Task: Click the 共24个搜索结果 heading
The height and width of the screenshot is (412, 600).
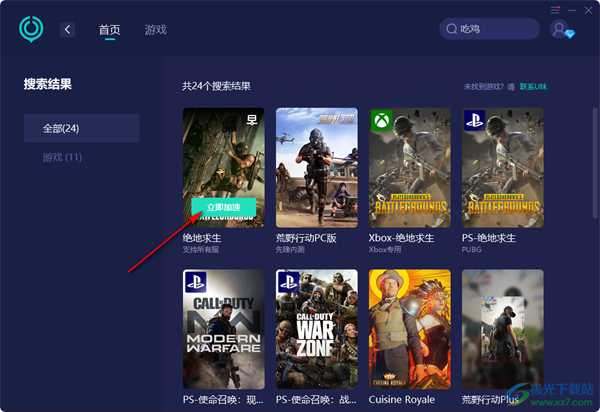Action: [216, 86]
